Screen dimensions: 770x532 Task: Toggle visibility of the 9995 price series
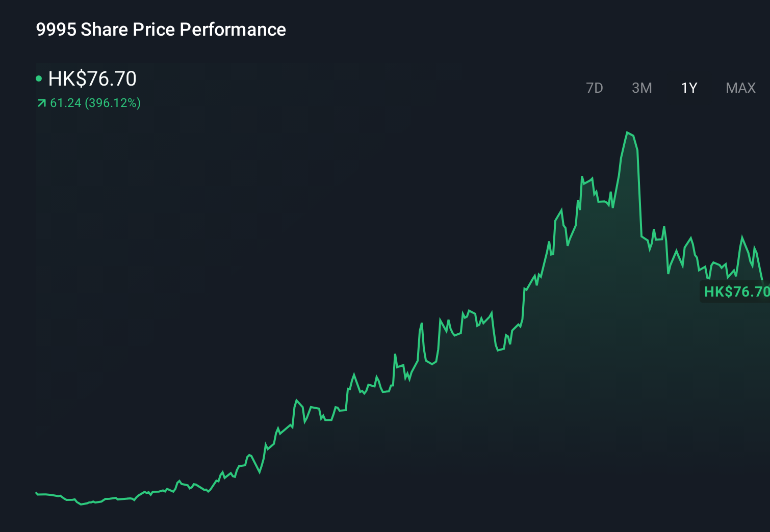pyautogui.click(x=39, y=78)
